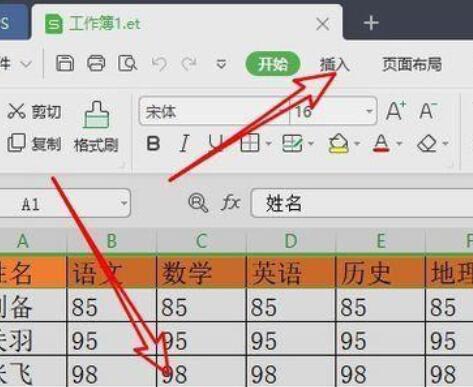The image size is (473, 387).
Task: Click the formula bar zoom icon
Action: [x=198, y=202]
